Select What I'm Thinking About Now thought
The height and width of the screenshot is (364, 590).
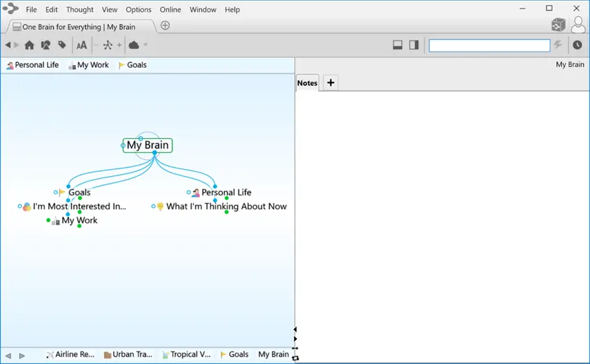[x=226, y=206]
